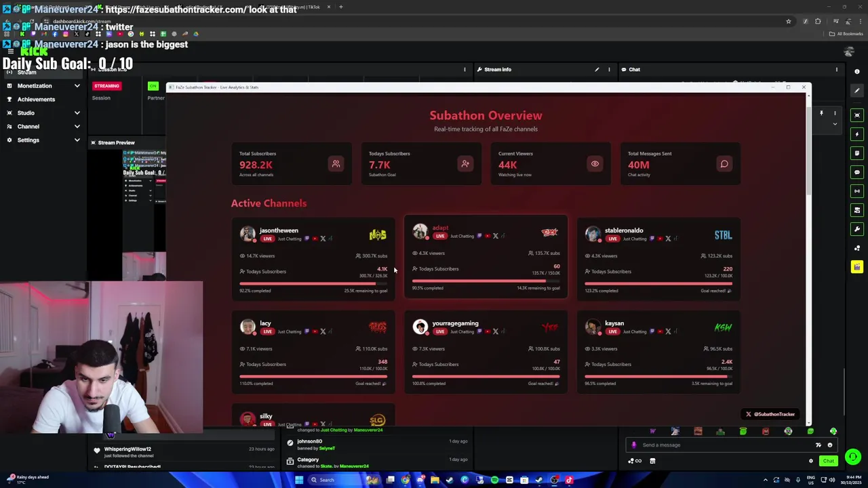Expand the Monetization sidebar section
The height and width of the screenshot is (488, 868).
point(77,86)
